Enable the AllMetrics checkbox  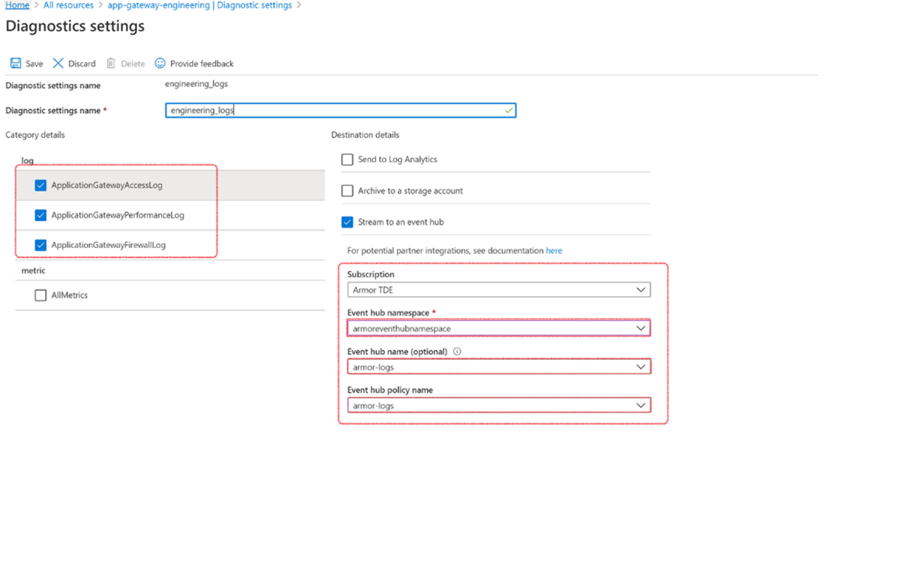tap(40, 296)
